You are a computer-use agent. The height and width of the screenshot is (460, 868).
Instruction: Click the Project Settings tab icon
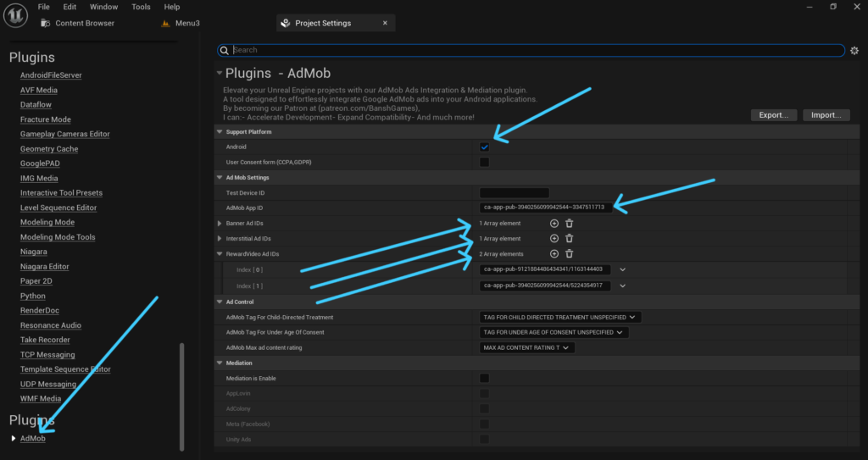tap(286, 23)
